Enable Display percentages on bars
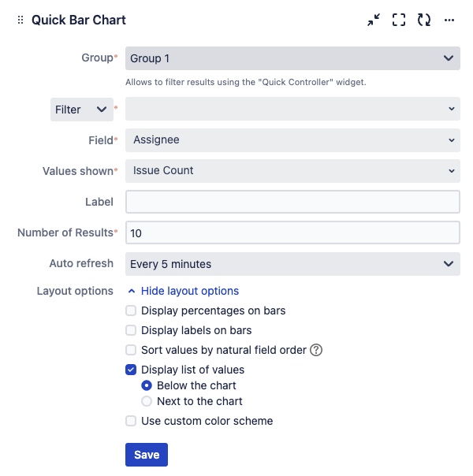473x476 pixels. [131, 311]
